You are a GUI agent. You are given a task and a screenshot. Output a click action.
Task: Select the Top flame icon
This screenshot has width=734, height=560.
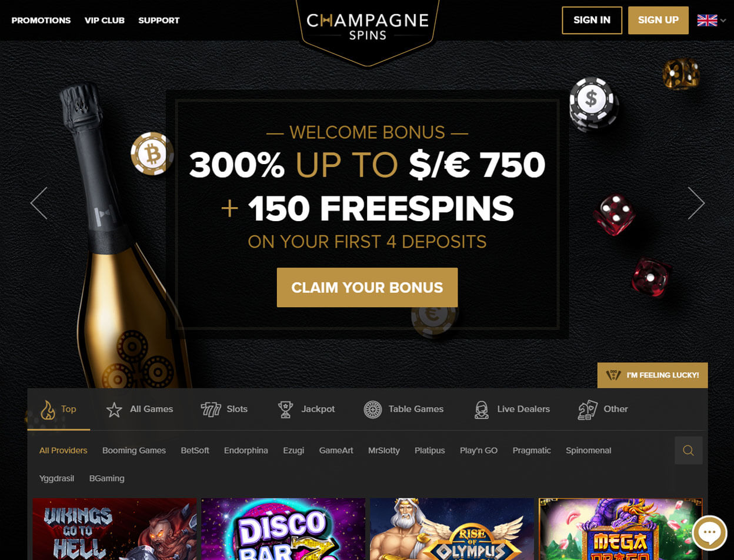(48, 409)
